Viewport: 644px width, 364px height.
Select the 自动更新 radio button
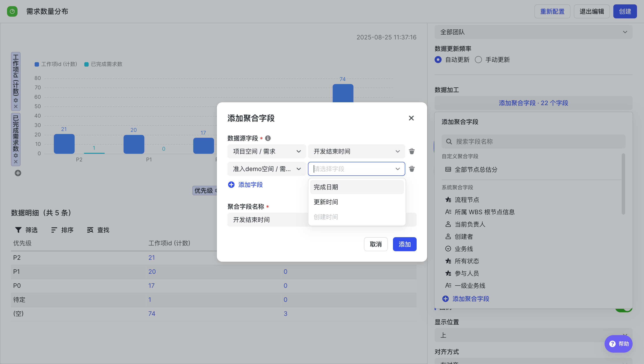[x=438, y=60]
